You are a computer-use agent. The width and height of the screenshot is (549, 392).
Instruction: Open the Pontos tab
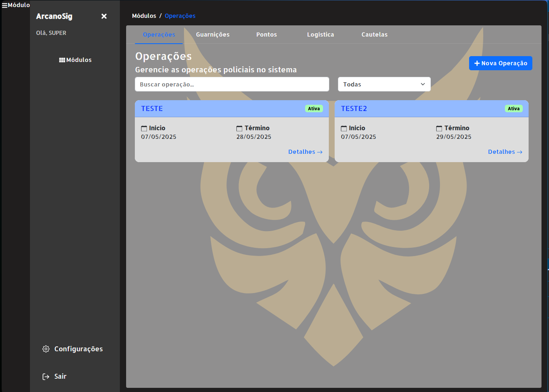click(x=266, y=35)
